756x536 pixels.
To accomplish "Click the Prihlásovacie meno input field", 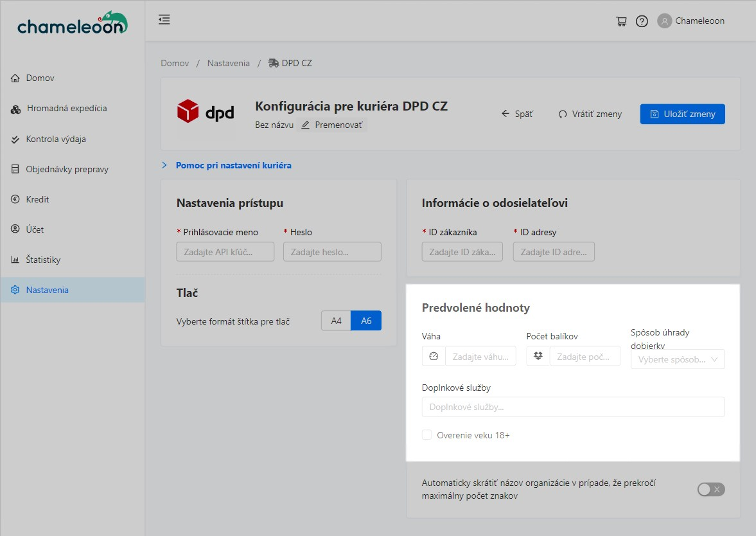I will (x=225, y=252).
